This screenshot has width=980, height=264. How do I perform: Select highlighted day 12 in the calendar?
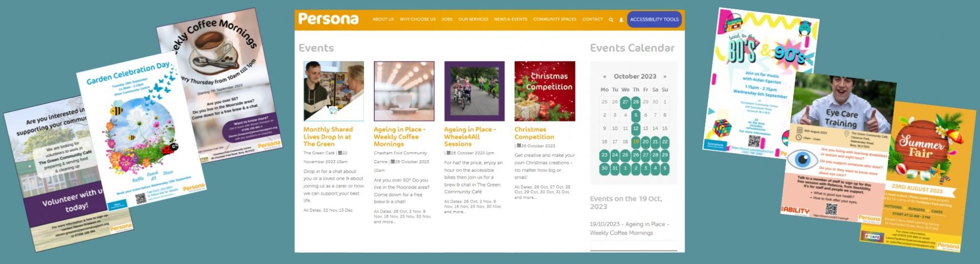click(x=636, y=129)
